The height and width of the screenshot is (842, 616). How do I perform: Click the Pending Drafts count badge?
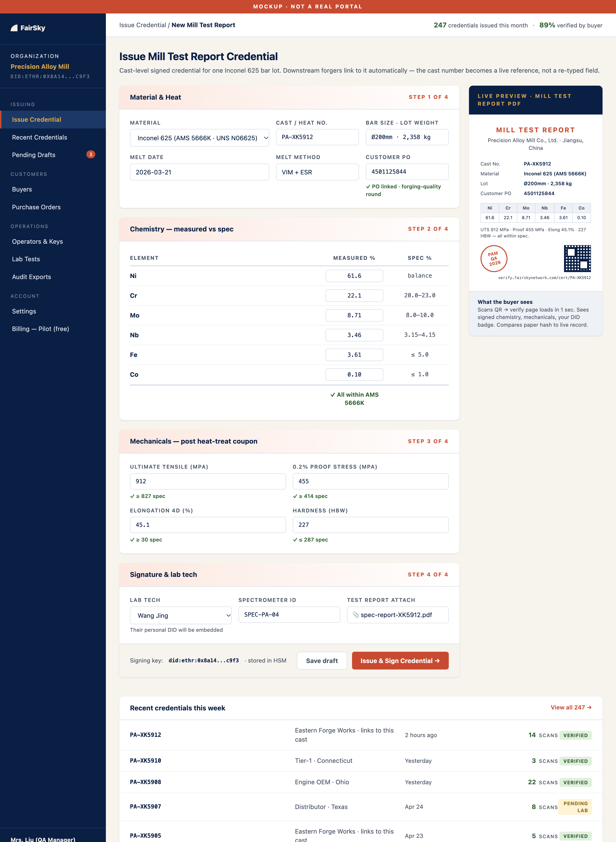[91, 154]
